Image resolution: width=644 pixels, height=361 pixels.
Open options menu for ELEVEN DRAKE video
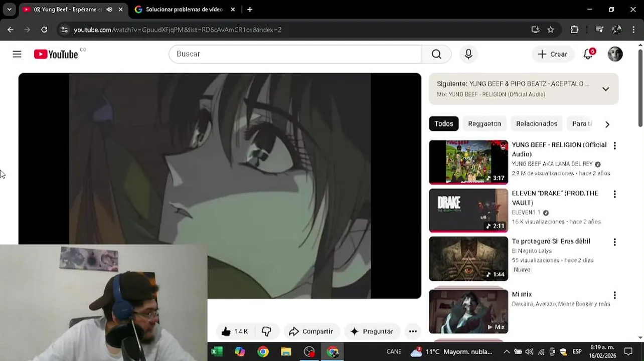pyautogui.click(x=614, y=194)
